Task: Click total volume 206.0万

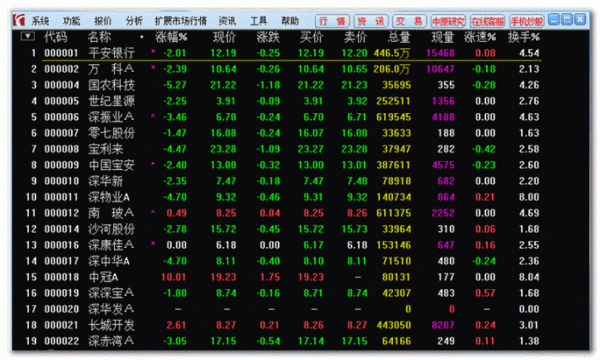Action: coord(392,69)
